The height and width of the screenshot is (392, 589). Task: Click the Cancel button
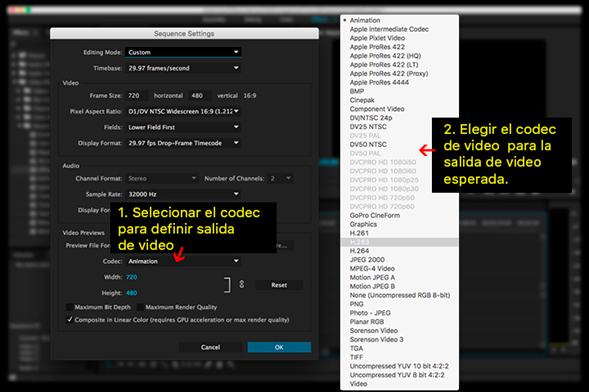[x=210, y=347]
